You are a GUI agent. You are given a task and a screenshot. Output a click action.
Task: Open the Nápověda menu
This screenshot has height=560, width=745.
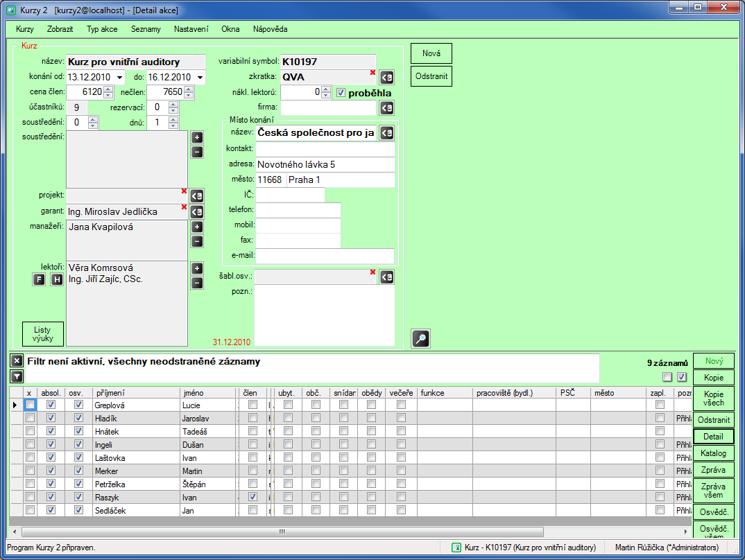pos(271,29)
